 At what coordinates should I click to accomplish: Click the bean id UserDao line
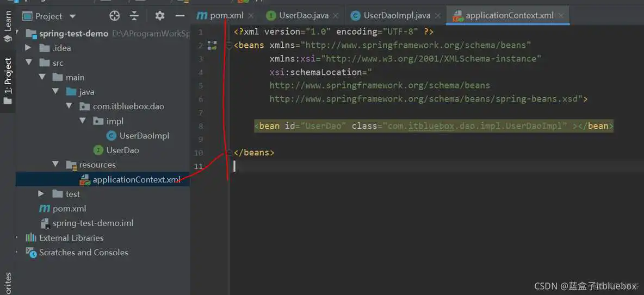tap(434, 126)
